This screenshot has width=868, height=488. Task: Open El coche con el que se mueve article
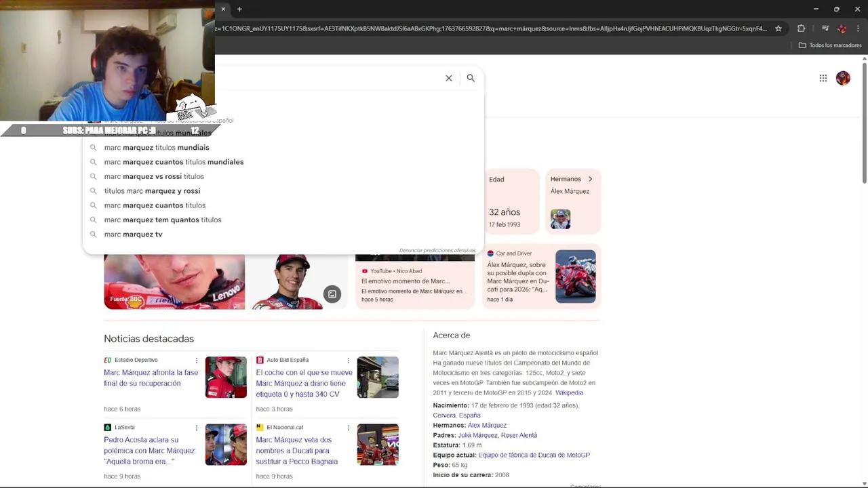click(304, 384)
